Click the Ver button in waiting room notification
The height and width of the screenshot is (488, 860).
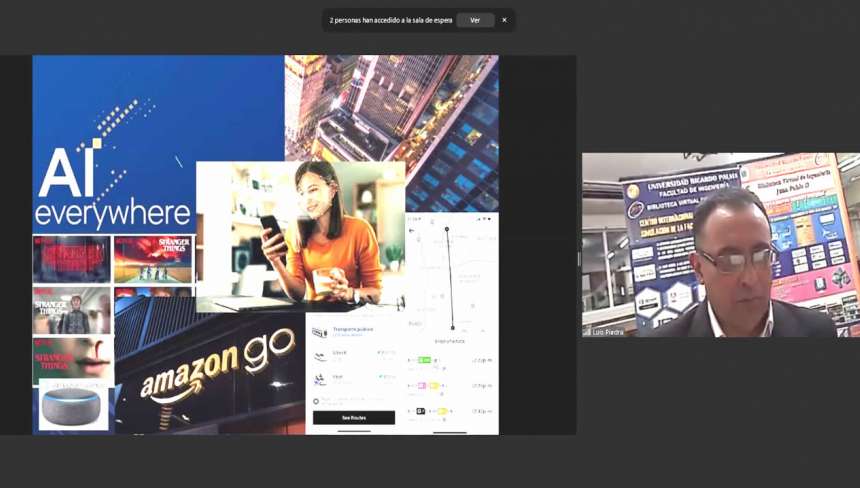pos(475,20)
